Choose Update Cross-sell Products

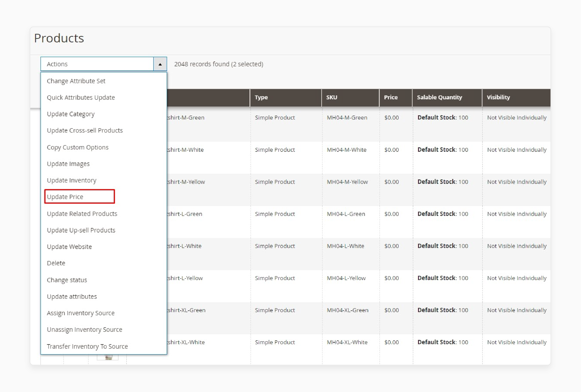(85, 130)
